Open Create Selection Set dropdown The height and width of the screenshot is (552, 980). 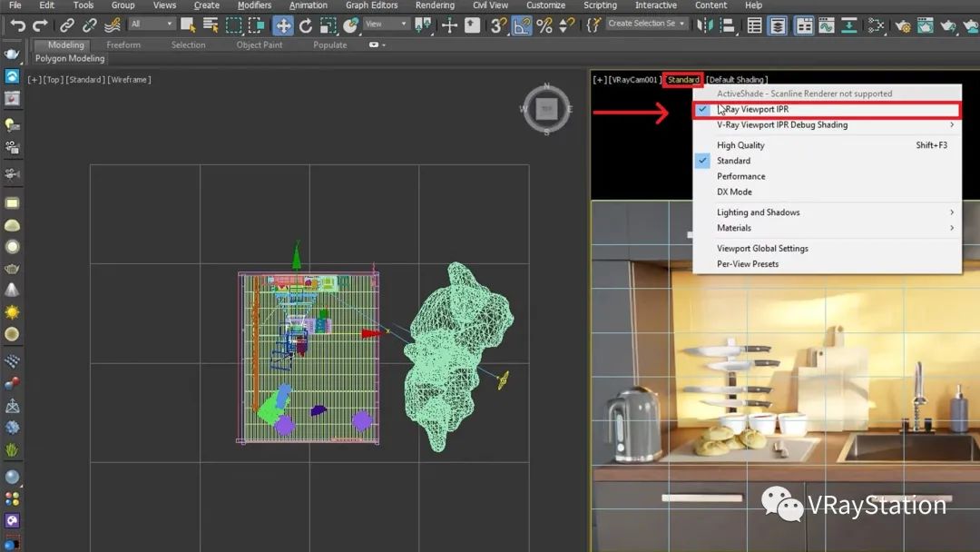[647, 24]
